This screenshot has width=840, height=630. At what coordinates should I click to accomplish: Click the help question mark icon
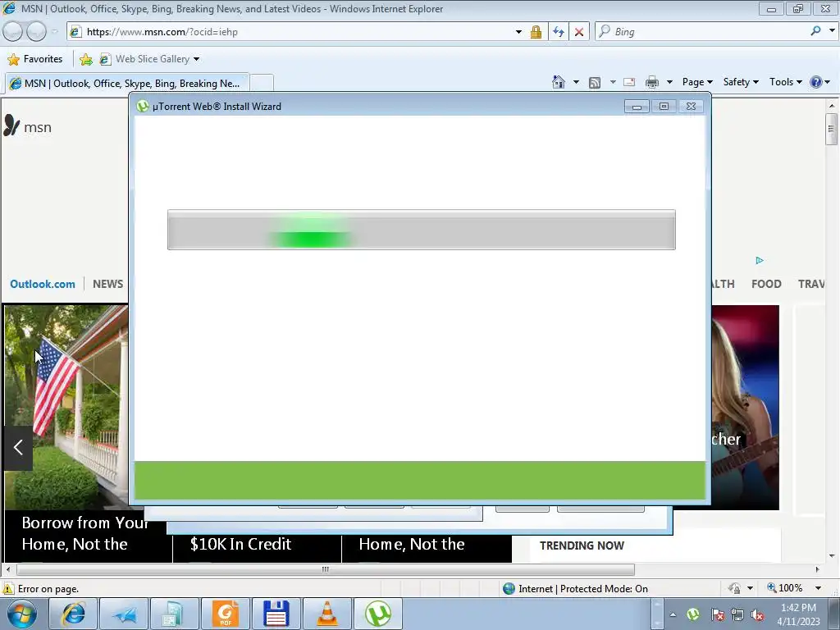click(x=816, y=82)
